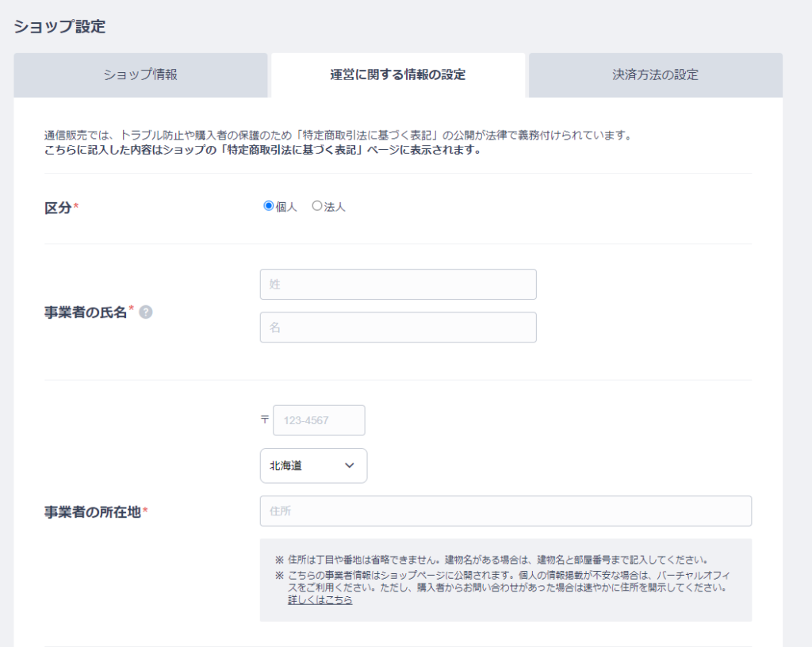This screenshot has height=647, width=812.
Task: Collapse the prefecture dropdown showing 北海道
Action: (313, 465)
